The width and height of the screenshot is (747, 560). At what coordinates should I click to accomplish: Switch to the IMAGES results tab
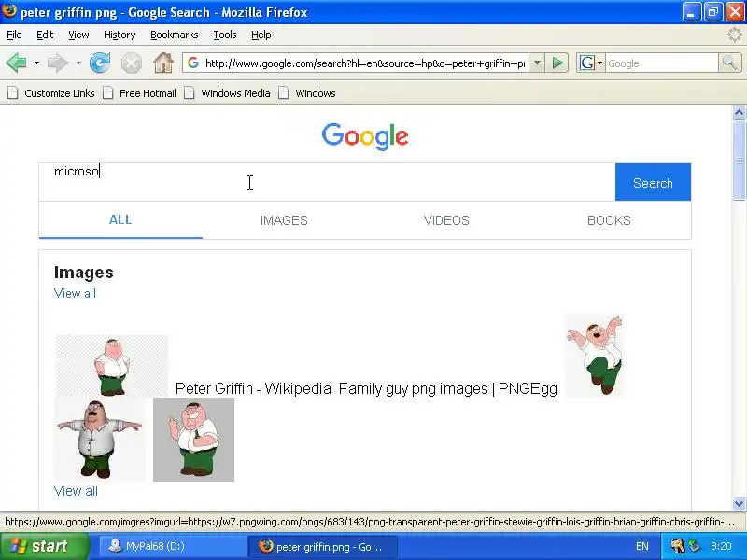284,220
